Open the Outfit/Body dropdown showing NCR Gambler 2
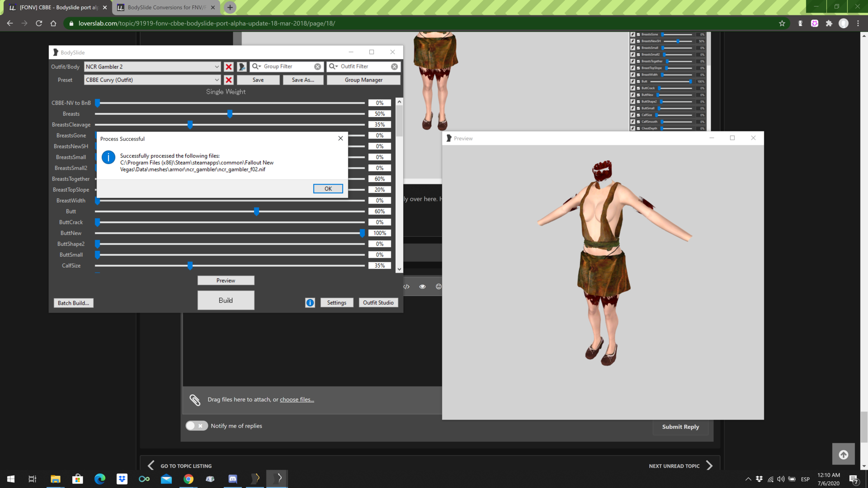The image size is (868, 488). pyautogui.click(x=152, y=67)
